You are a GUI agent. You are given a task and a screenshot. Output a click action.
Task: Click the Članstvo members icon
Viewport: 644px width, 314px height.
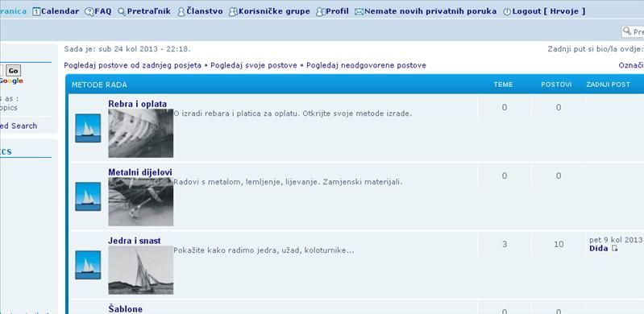coord(181,12)
